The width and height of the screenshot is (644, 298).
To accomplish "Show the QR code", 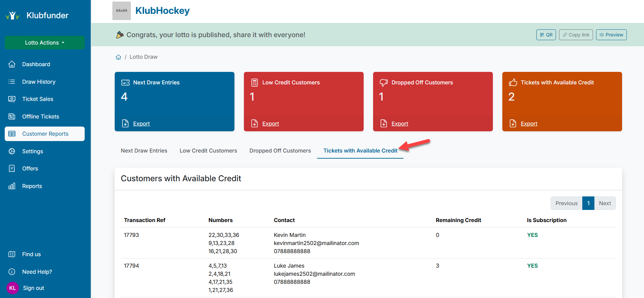I will point(546,35).
